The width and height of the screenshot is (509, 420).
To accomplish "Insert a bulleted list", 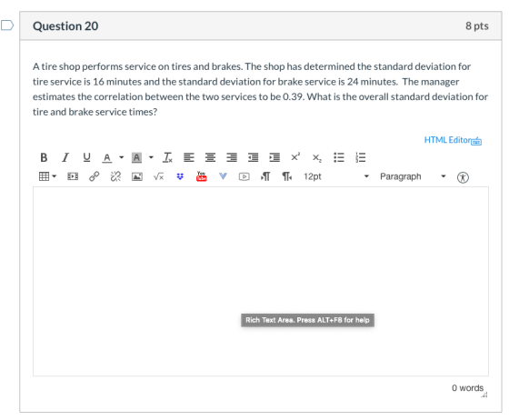I will pos(339,158).
